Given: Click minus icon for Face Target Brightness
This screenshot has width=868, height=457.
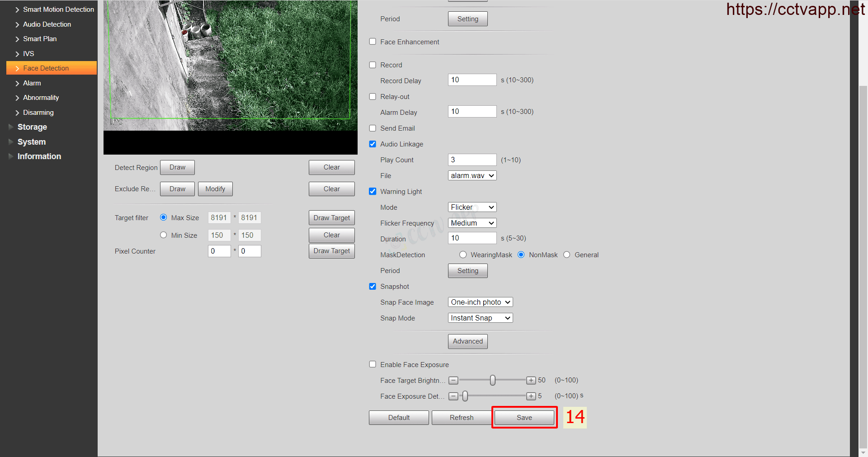Looking at the screenshot, I should [x=453, y=381].
